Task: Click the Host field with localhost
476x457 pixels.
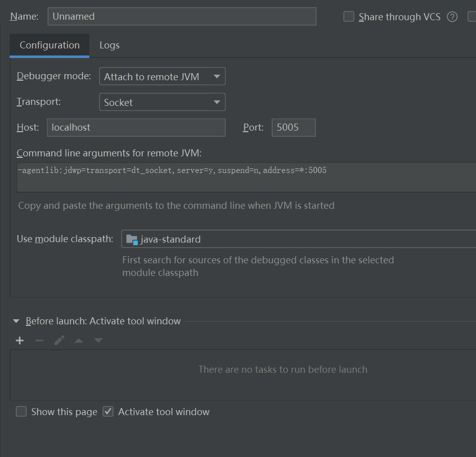Action: tap(136, 128)
